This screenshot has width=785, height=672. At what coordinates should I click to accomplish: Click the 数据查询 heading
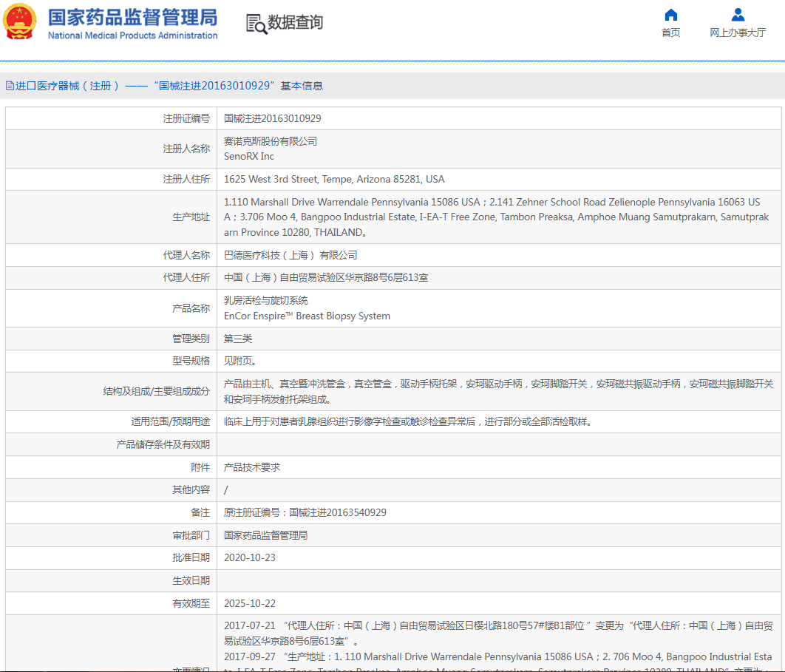pos(296,22)
